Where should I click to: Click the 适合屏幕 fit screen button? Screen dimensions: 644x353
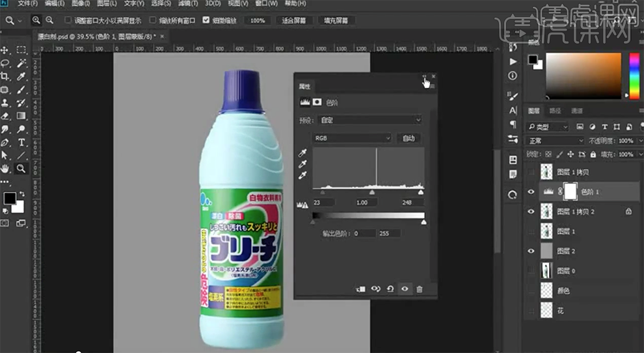click(x=294, y=20)
